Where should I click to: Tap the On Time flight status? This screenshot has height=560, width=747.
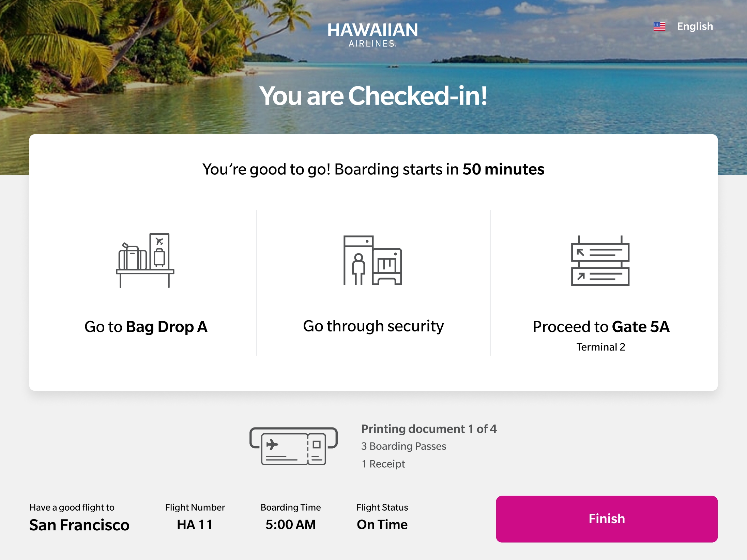click(x=382, y=525)
